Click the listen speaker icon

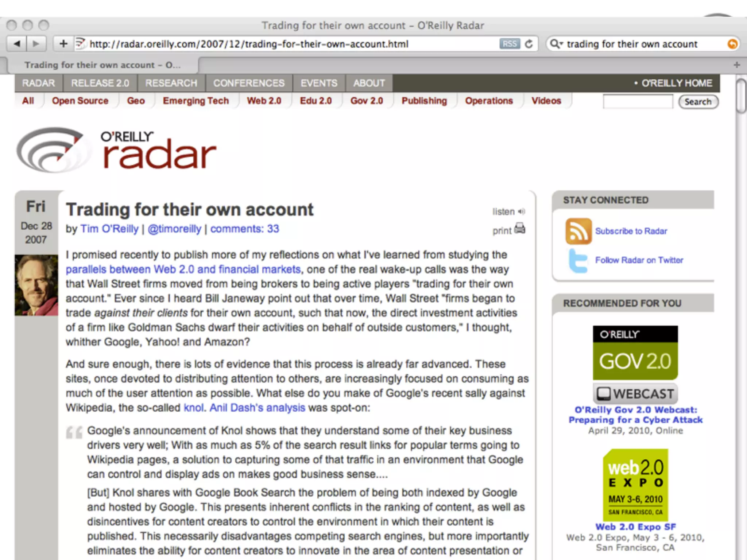[x=522, y=211]
